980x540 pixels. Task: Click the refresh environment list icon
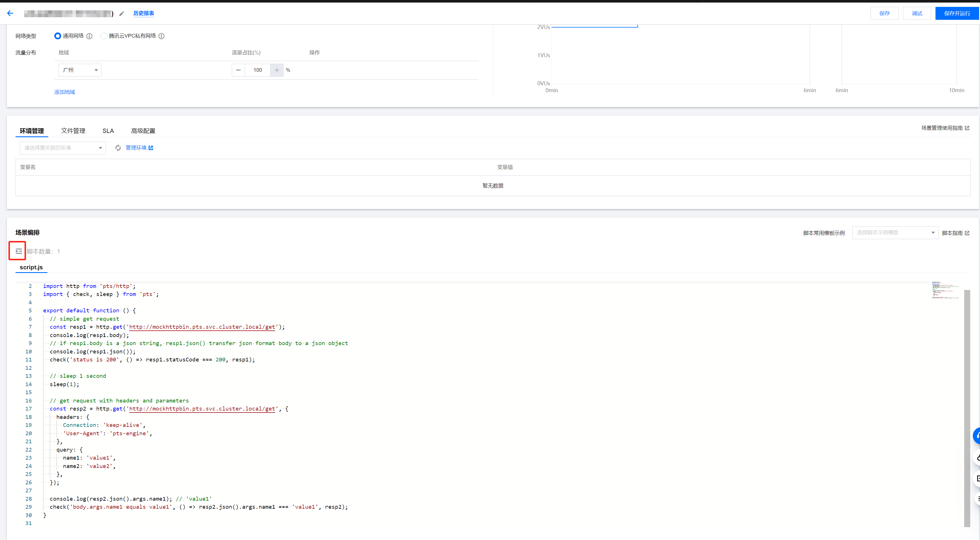point(118,148)
